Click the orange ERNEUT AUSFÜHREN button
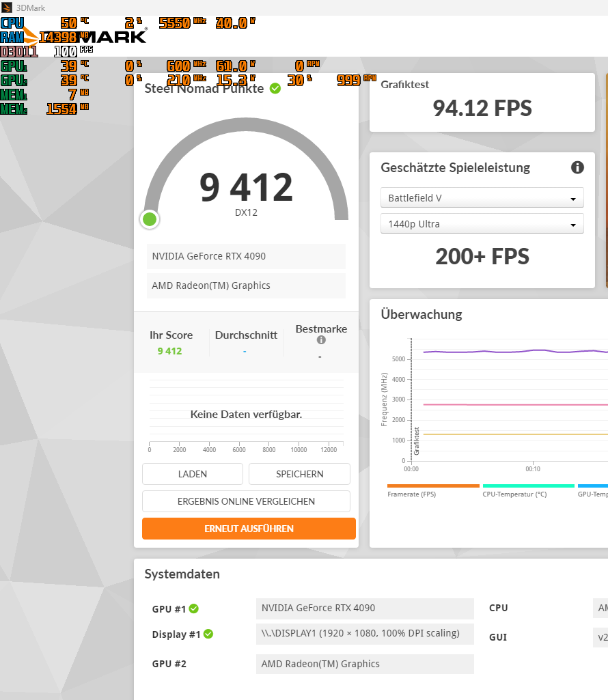Image resolution: width=608 pixels, height=700 pixels. [249, 529]
